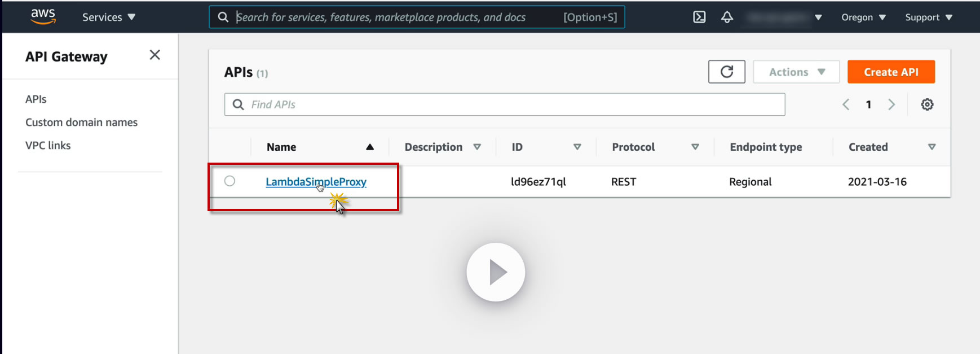Sort by Name column ascending arrow
This screenshot has height=354, width=980.
[370, 147]
